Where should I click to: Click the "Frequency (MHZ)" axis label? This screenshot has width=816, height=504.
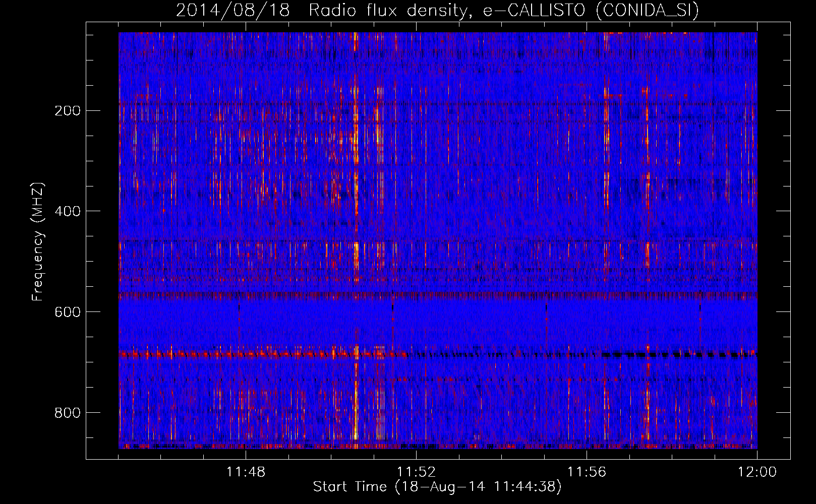tap(38, 242)
